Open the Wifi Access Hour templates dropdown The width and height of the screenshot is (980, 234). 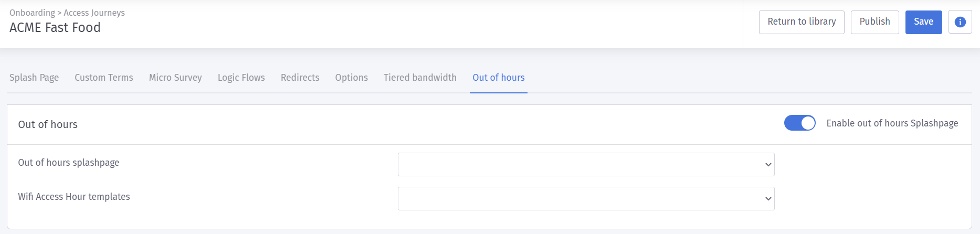[586, 199]
